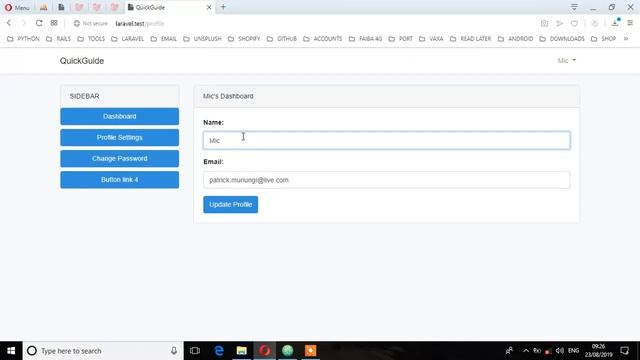This screenshot has height=360, width=640.
Task: Open the DOWNLOADS bookmarks folder
Action: [x=562, y=39]
